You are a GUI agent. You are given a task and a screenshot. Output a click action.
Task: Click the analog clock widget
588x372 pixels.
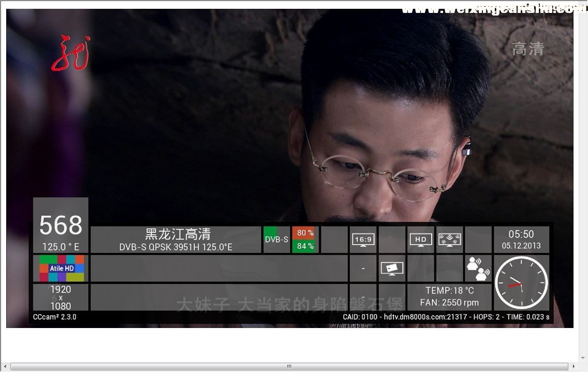pyautogui.click(x=521, y=282)
